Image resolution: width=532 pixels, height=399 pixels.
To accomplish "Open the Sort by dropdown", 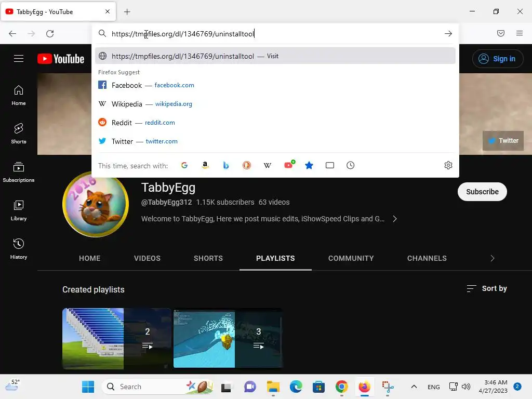I will (x=486, y=288).
